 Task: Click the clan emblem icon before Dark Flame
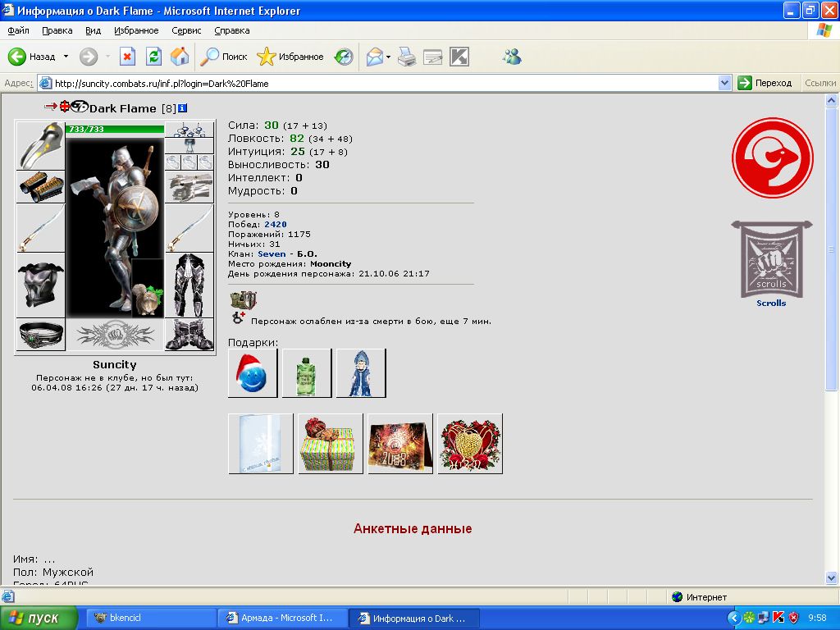point(80,107)
